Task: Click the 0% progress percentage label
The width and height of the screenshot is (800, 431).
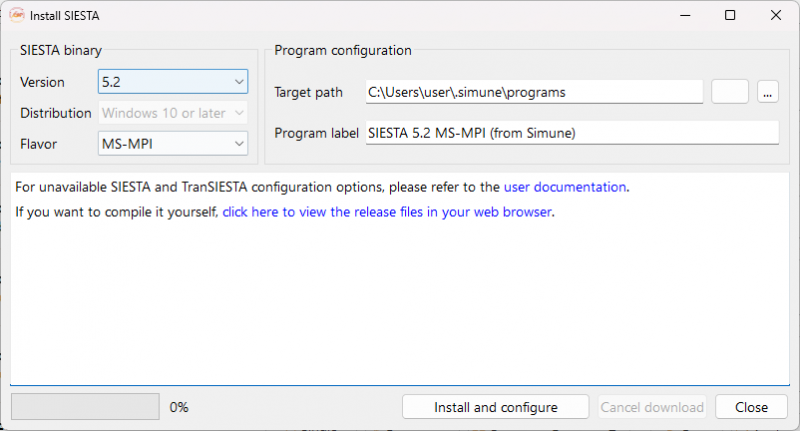Action: coord(179,407)
